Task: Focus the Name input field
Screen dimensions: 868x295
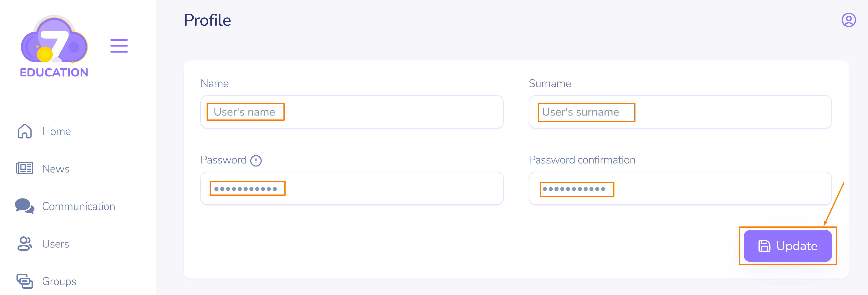Action: pyautogui.click(x=352, y=112)
